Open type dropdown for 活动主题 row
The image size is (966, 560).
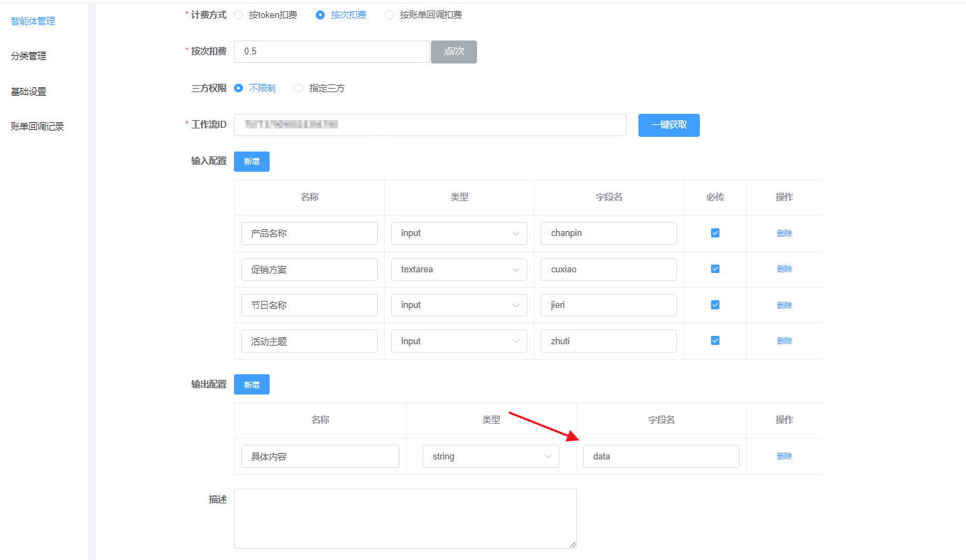[x=459, y=341]
